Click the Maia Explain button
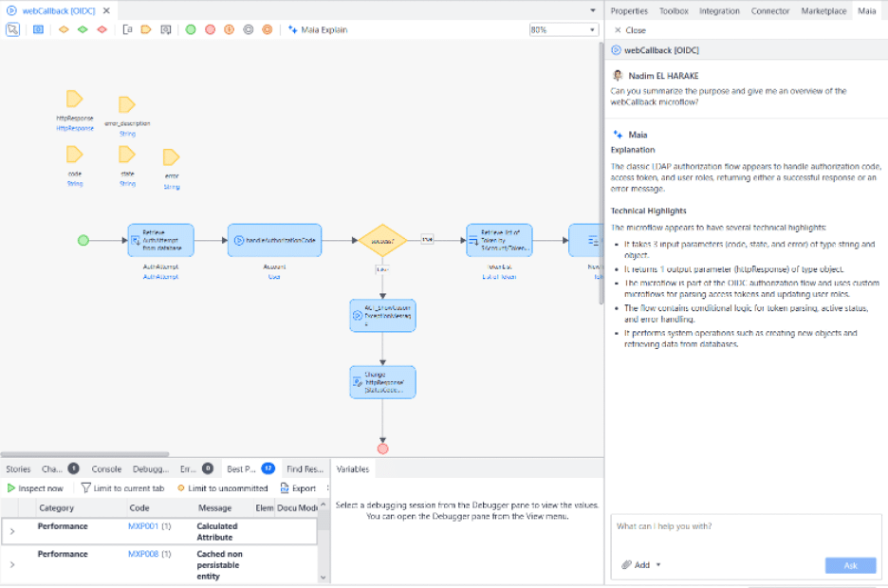This screenshot has width=888, height=588. (x=318, y=29)
